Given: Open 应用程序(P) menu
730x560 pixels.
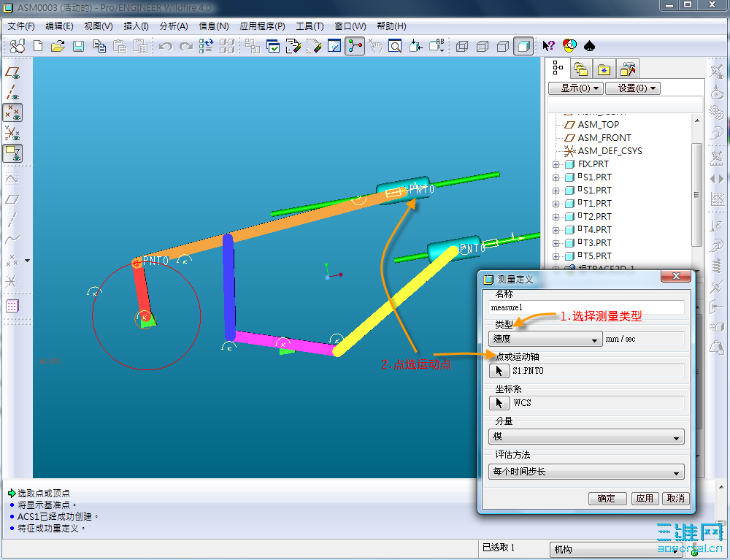Looking at the screenshot, I should [x=262, y=26].
